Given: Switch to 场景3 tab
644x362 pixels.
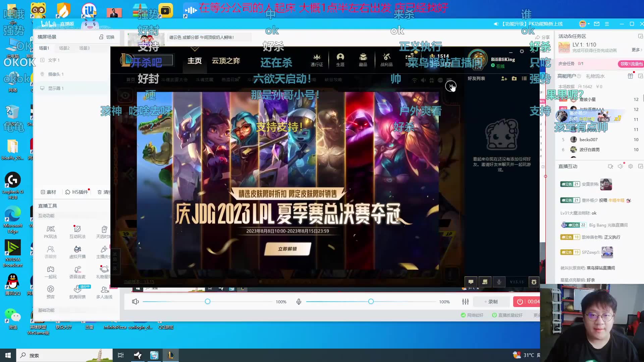Looking at the screenshot, I should (x=84, y=48).
